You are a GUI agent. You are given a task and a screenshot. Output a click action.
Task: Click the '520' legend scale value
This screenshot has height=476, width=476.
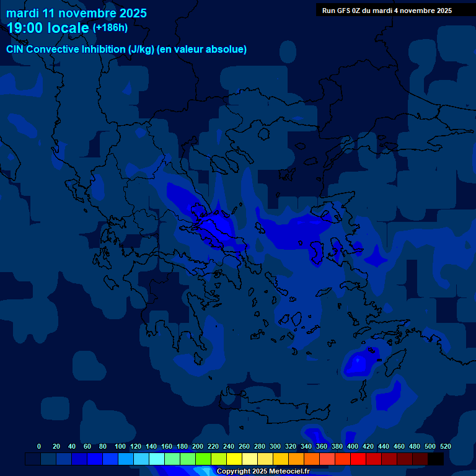tap(445, 446)
